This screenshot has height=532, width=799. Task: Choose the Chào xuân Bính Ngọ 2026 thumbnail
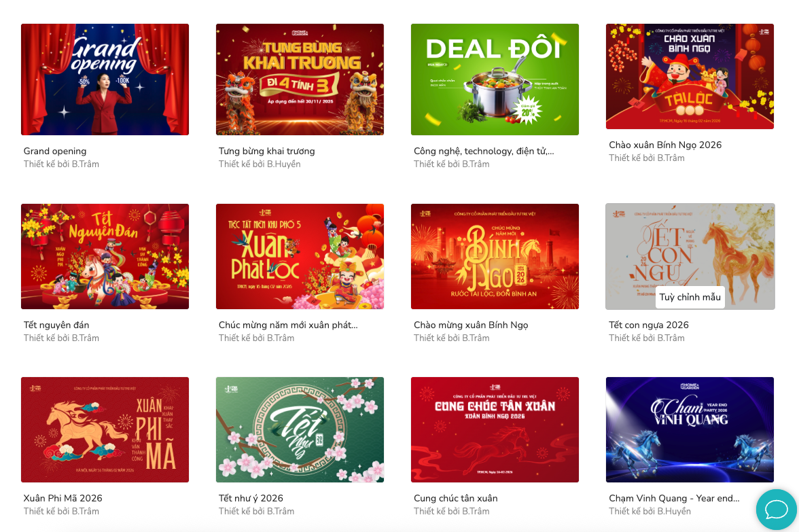point(690,76)
